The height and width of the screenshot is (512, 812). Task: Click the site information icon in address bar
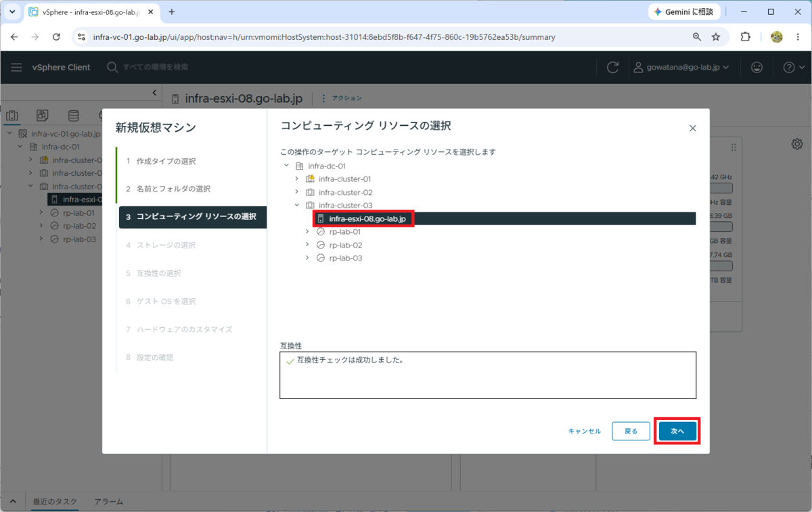81,37
